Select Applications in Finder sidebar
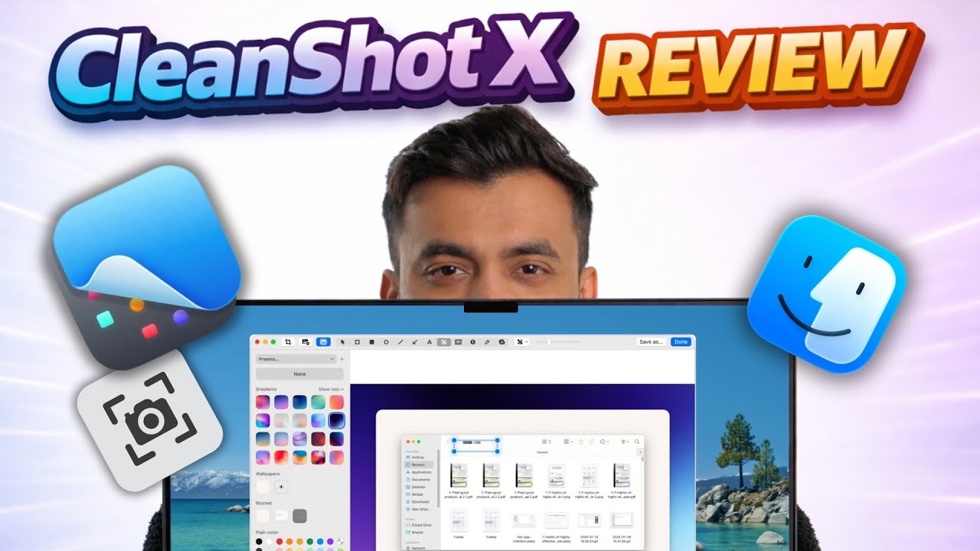The height and width of the screenshot is (551, 980). [419, 472]
